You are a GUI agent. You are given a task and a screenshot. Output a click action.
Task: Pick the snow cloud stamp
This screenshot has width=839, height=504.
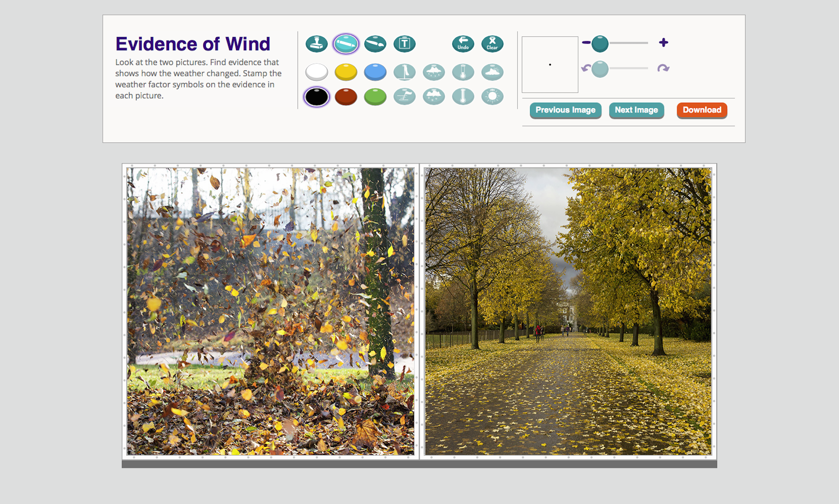click(433, 97)
